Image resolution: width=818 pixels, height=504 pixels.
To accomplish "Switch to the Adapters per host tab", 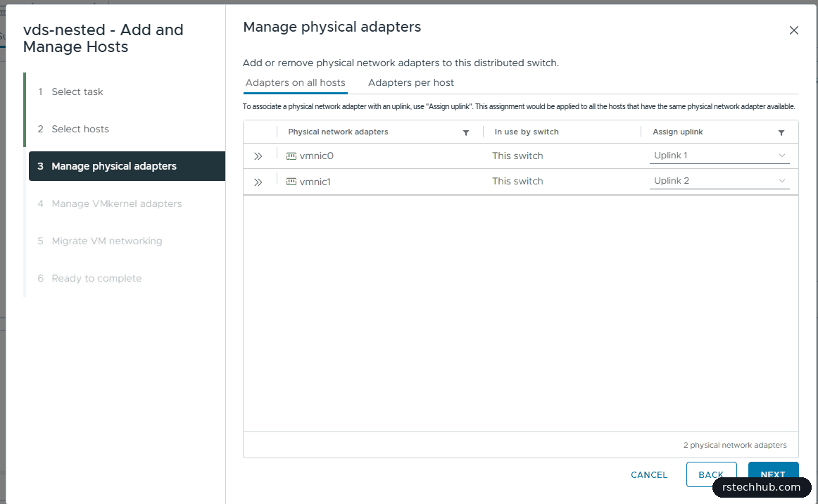I will [410, 82].
